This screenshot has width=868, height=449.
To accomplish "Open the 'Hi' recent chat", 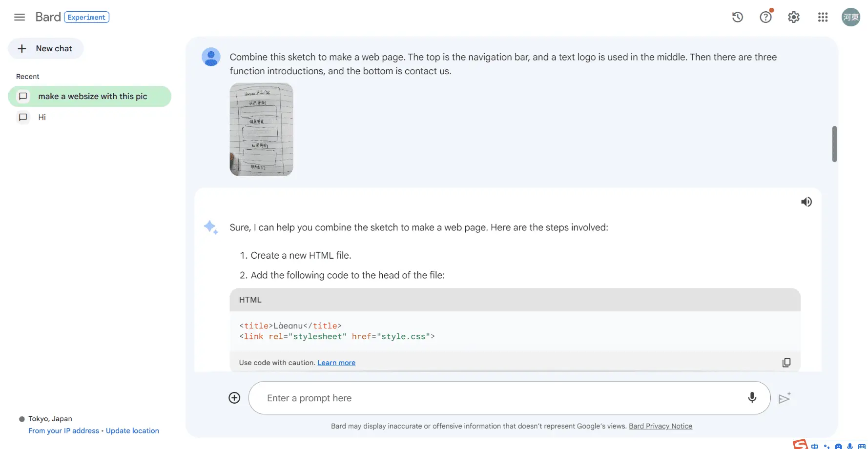I will coord(42,117).
